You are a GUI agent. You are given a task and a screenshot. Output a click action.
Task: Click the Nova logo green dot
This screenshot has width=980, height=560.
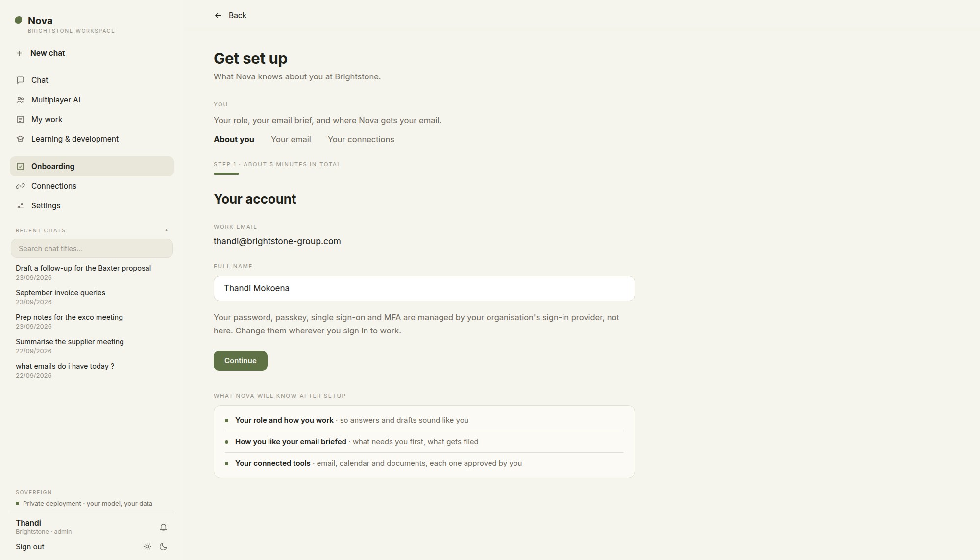(x=19, y=20)
